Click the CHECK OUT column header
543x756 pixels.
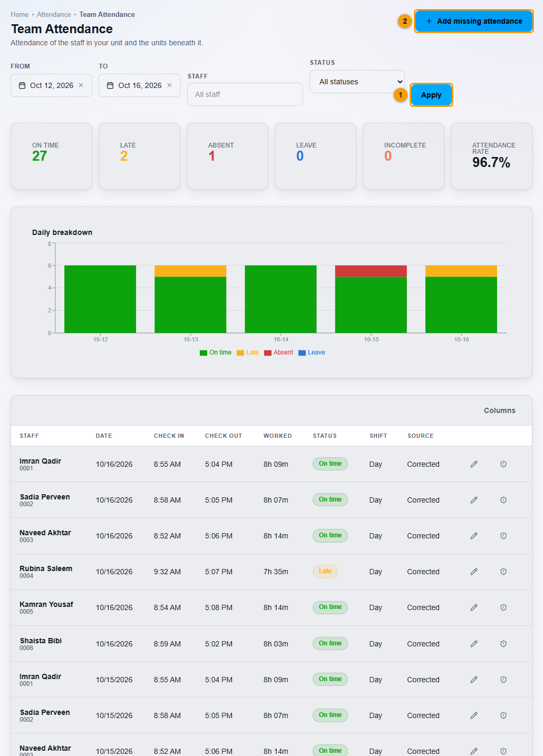point(224,436)
